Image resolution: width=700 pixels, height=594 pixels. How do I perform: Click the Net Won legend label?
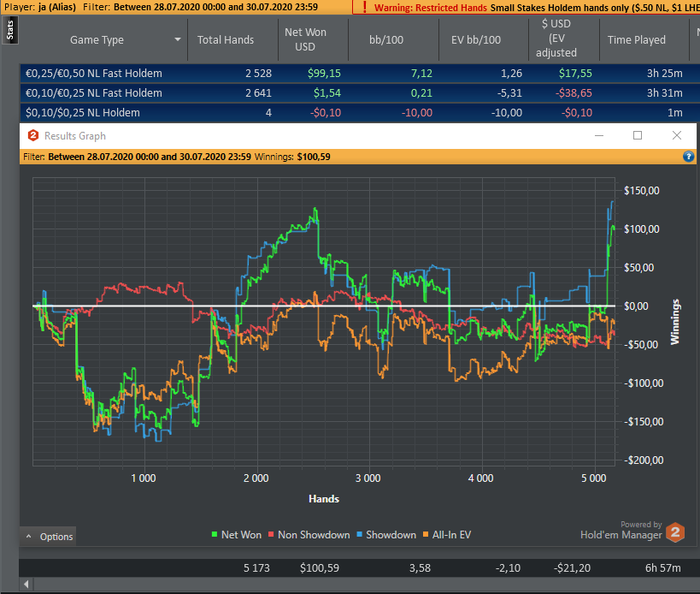(241, 535)
